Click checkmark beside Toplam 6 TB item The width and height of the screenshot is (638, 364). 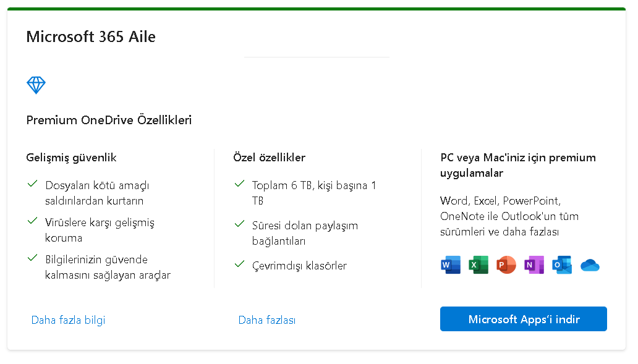(240, 184)
